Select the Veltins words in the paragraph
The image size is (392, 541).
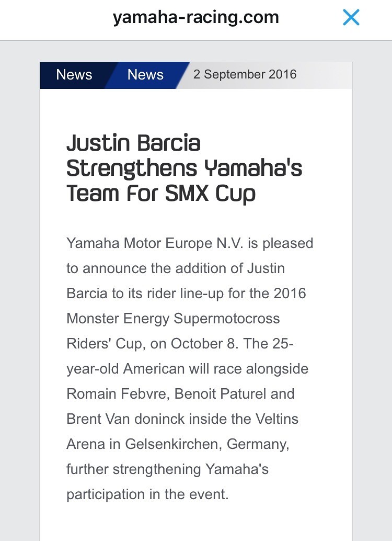pos(277,419)
